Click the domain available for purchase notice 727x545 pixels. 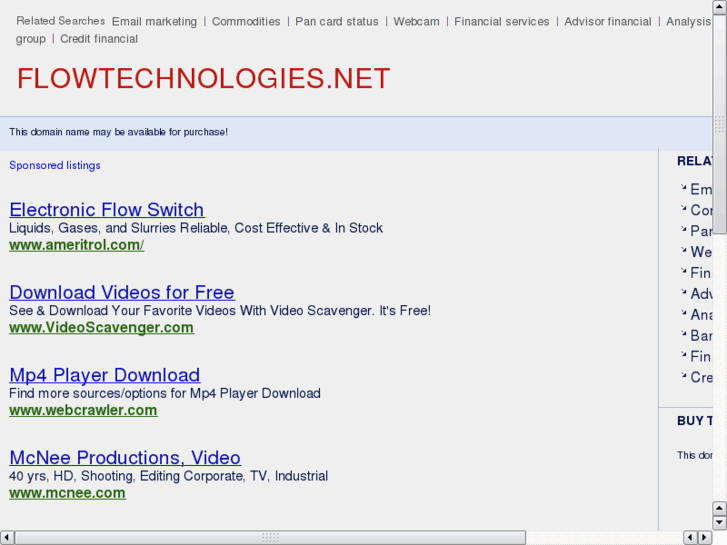tap(118, 132)
